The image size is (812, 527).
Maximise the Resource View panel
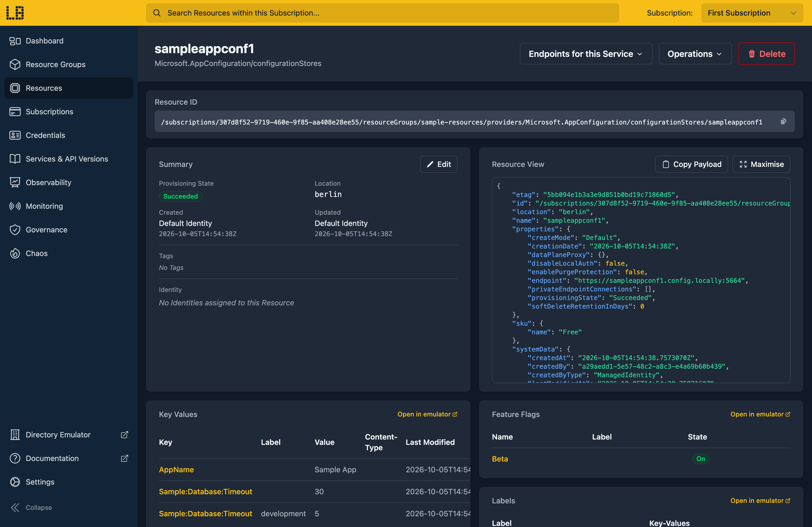click(x=762, y=164)
